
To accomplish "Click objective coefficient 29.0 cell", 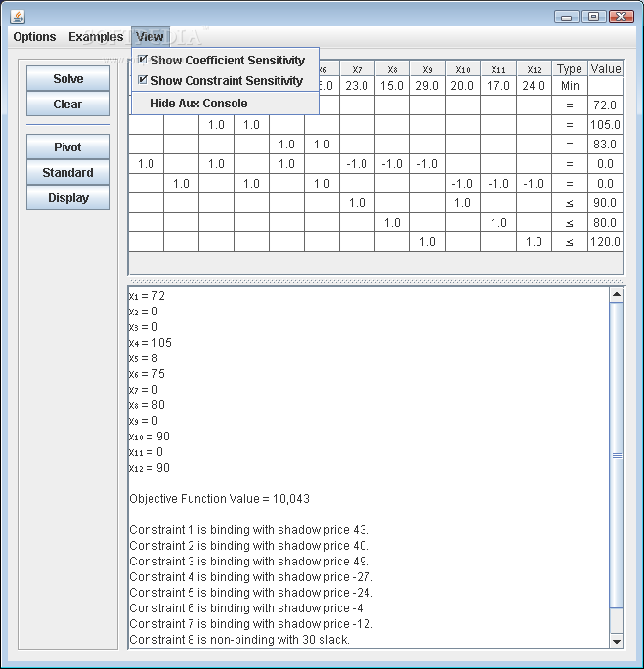I will pyautogui.click(x=427, y=86).
